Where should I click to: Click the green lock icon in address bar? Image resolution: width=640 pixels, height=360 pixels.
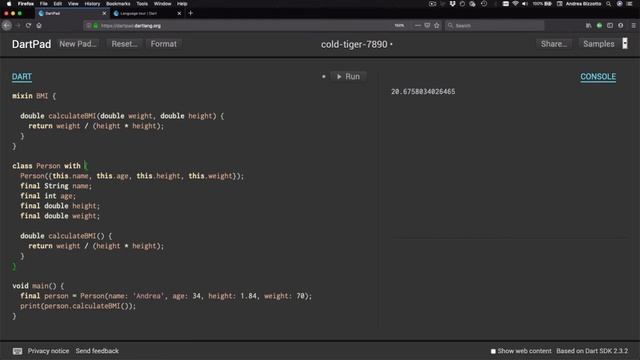[x=96, y=26]
